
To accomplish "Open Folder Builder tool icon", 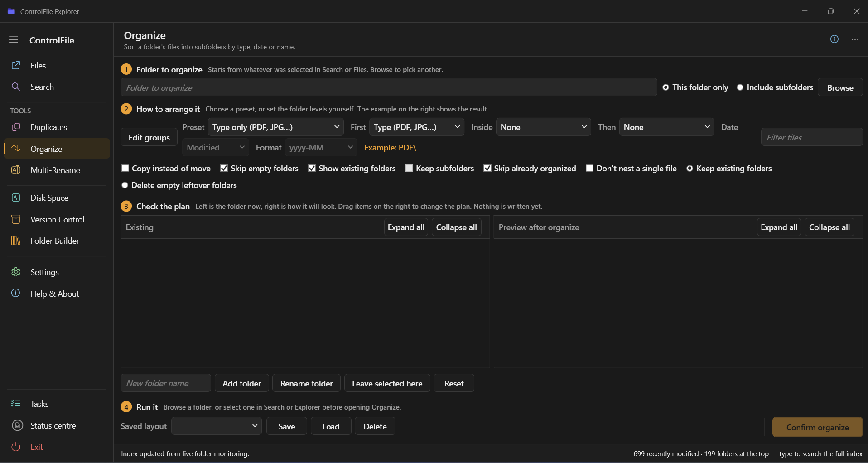I will tap(16, 241).
